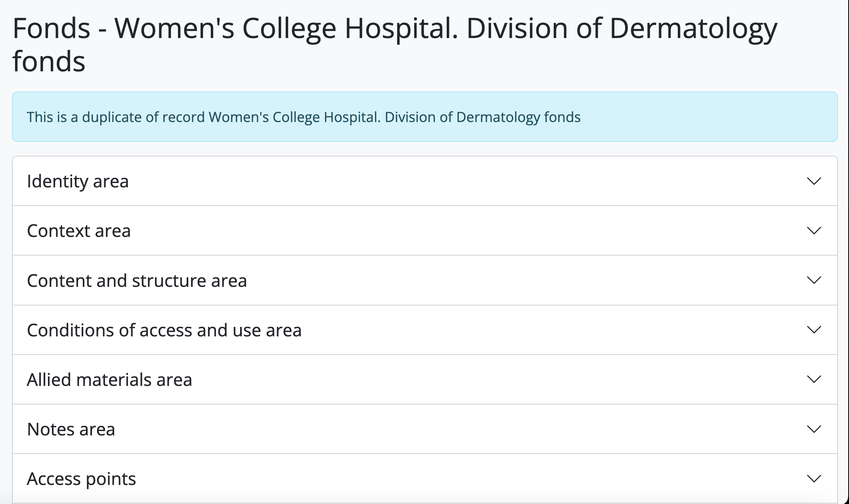Viewport: 849px width, 504px height.
Task: Expand the Identity area section heading
Action: point(78,181)
